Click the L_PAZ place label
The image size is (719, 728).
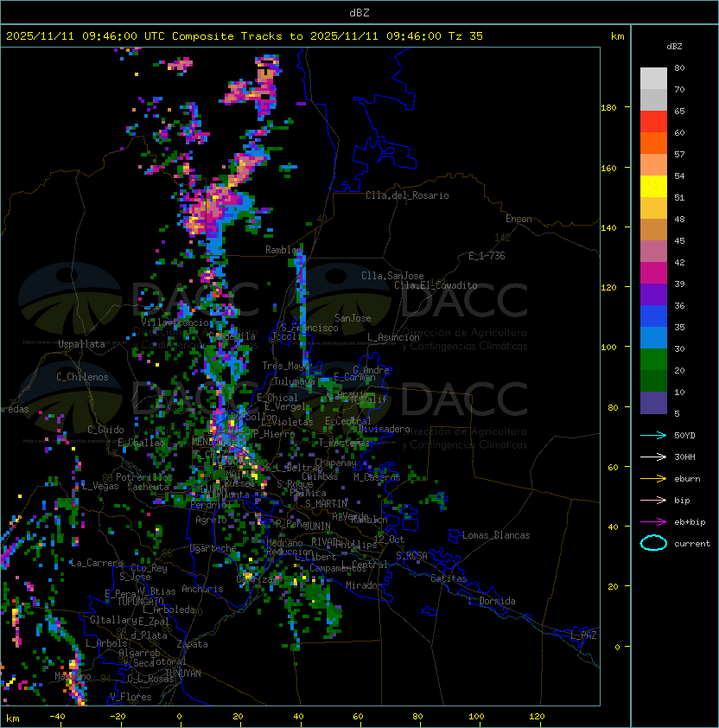(583, 635)
